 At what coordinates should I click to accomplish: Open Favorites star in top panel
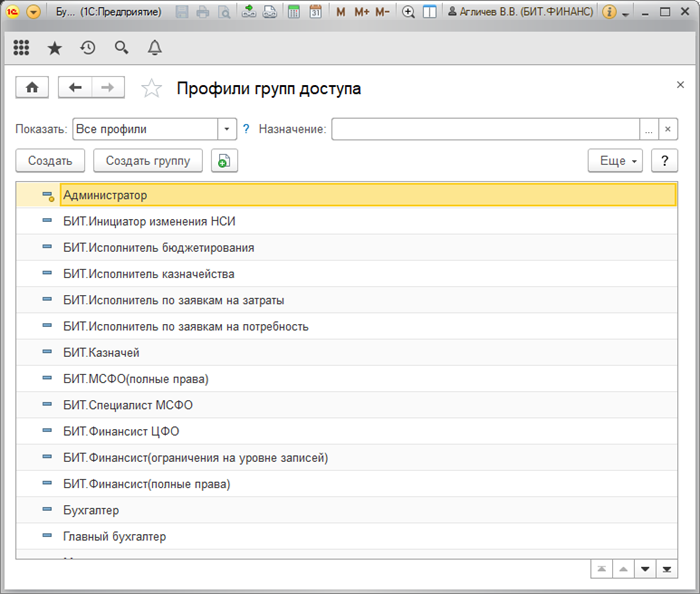[54, 48]
